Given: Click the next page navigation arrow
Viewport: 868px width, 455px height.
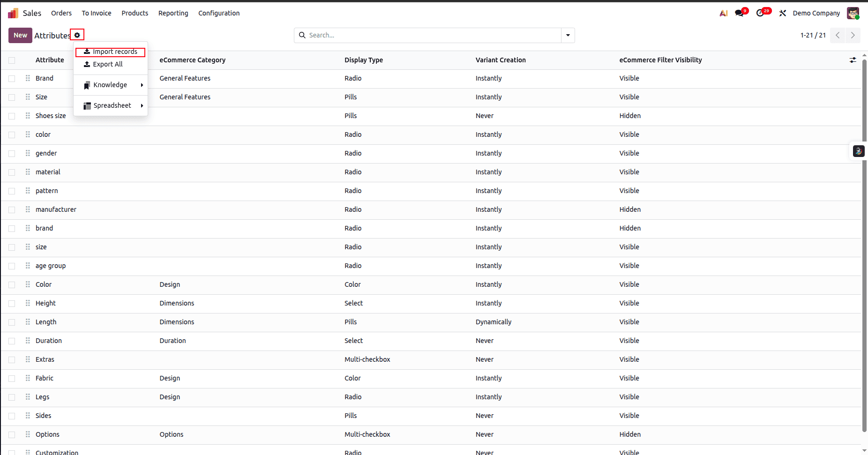Looking at the screenshot, I should 853,35.
